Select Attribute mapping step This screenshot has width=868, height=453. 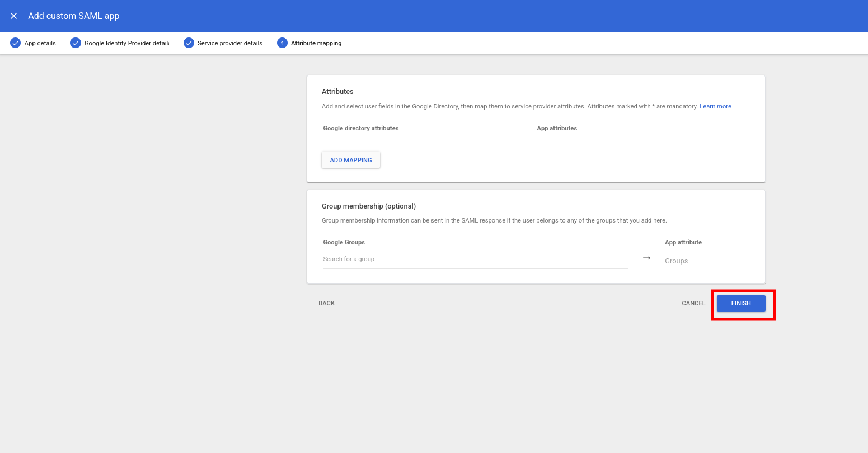tap(316, 43)
